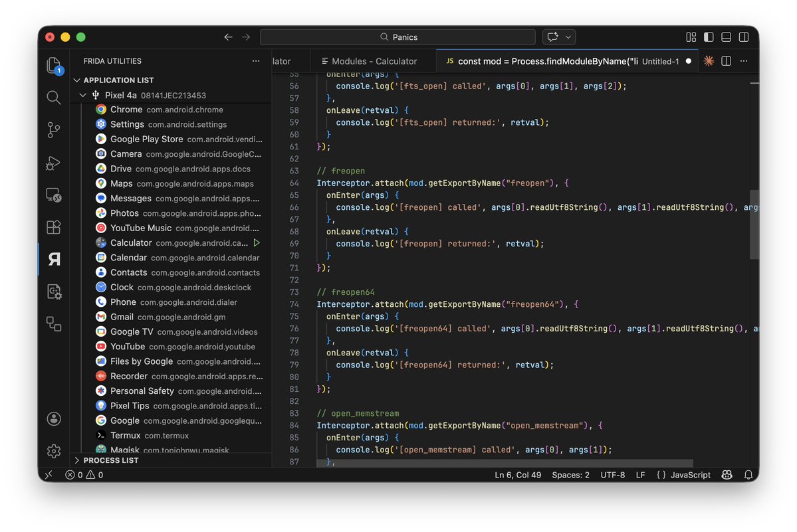Click the Panics search bar at the top

tap(398, 37)
